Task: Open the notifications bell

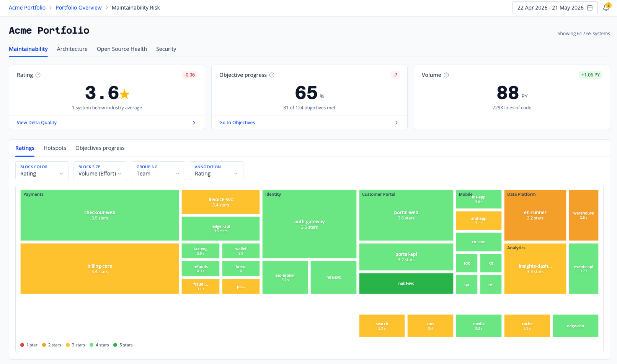Action: 606,8
